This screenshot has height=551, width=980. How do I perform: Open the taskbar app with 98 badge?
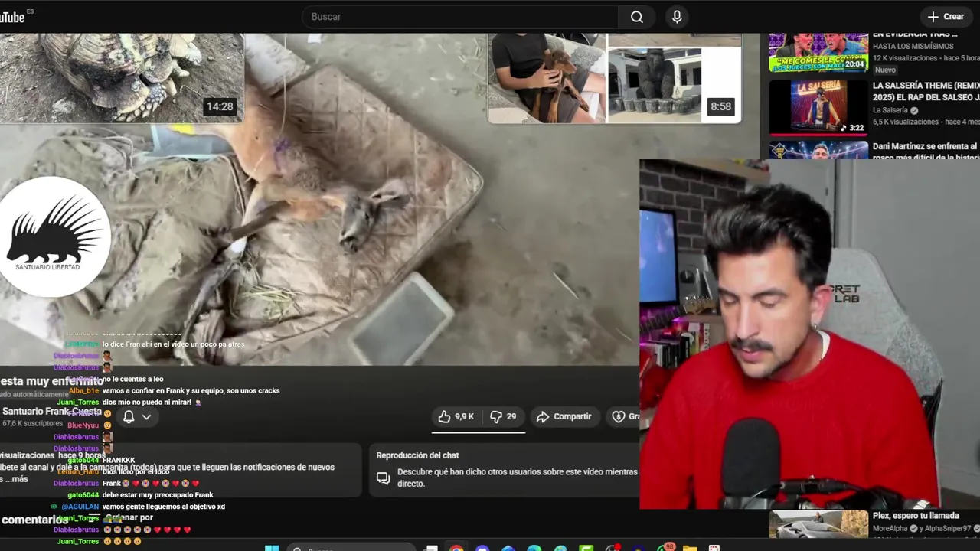pos(665,548)
